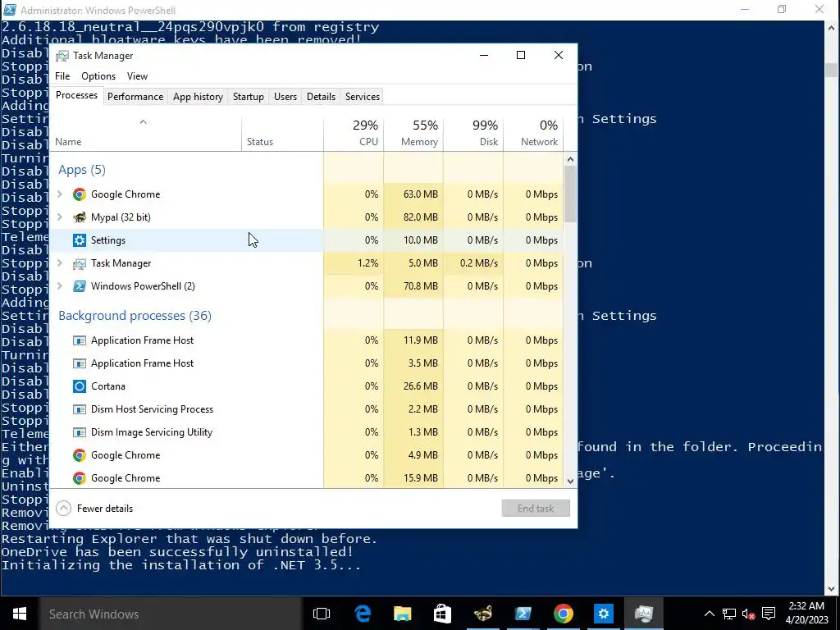Click the Windows PowerShell process icon
Viewport: 840px width, 630px height.
[x=80, y=286]
